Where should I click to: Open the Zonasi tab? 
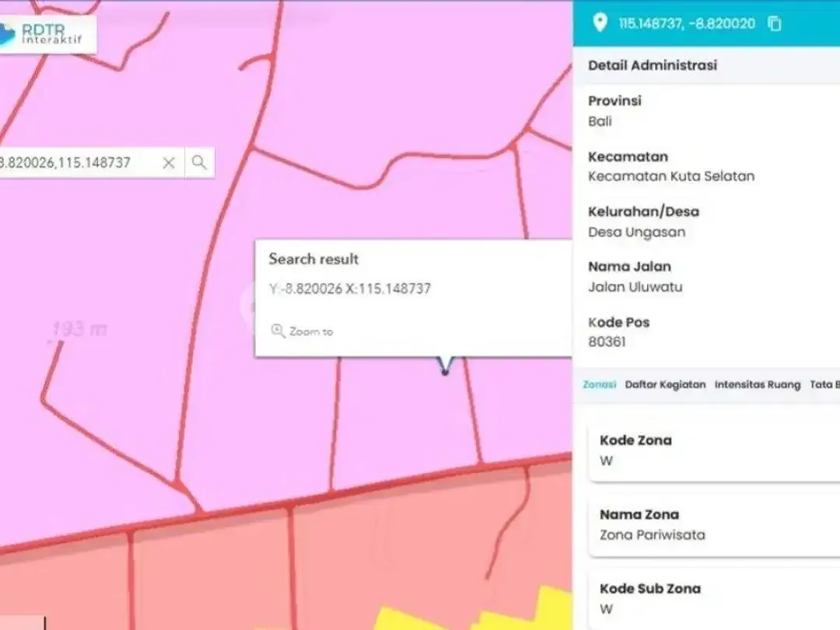click(x=600, y=385)
